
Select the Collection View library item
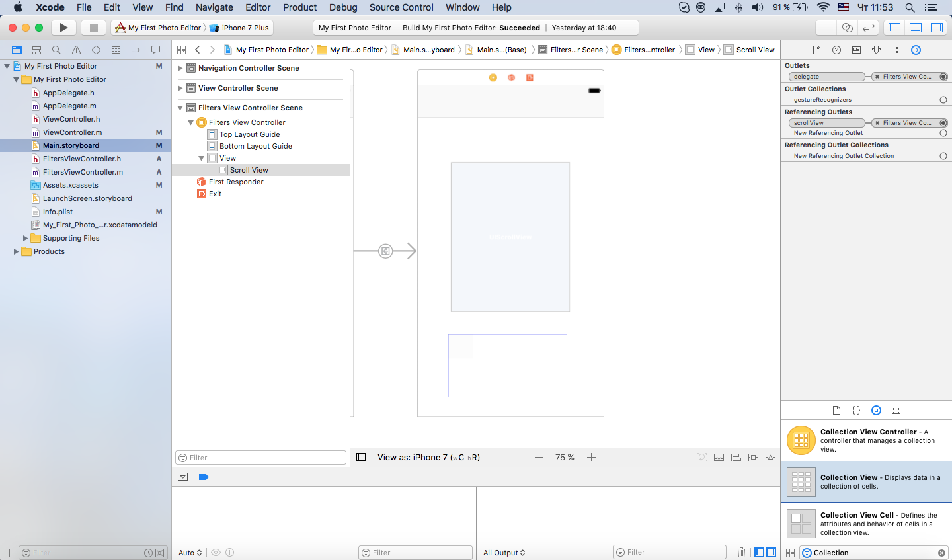(x=866, y=482)
